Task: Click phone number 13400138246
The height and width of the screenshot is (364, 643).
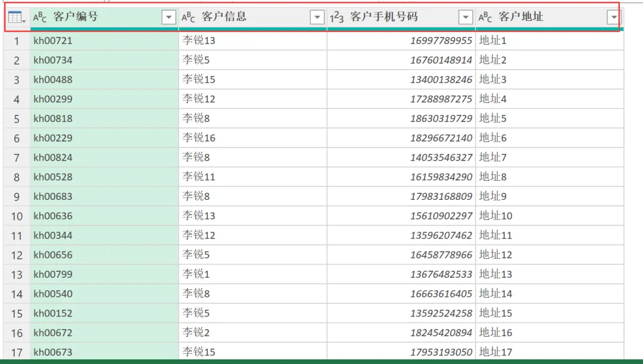Action: pos(441,80)
